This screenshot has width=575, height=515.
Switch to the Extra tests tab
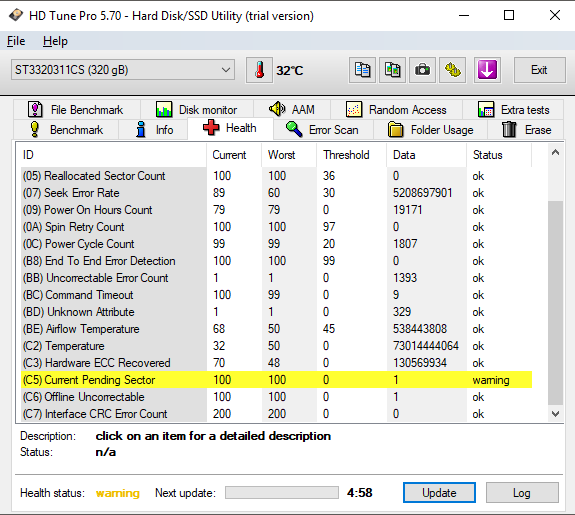[x=513, y=109]
